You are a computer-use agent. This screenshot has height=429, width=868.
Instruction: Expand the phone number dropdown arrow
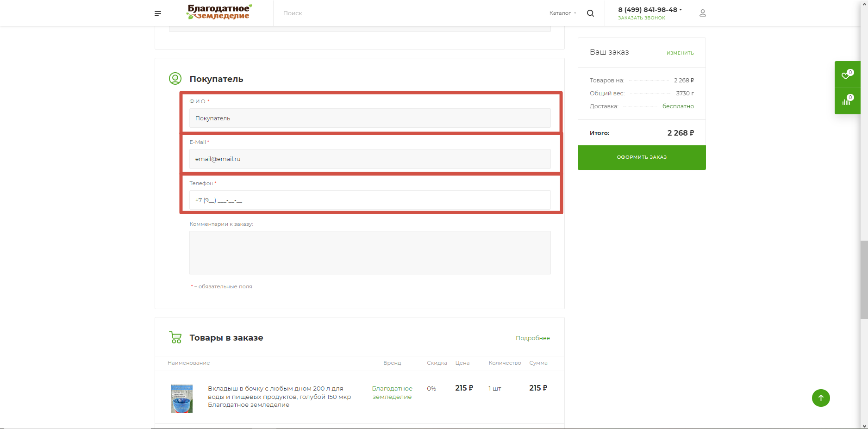[x=681, y=10]
